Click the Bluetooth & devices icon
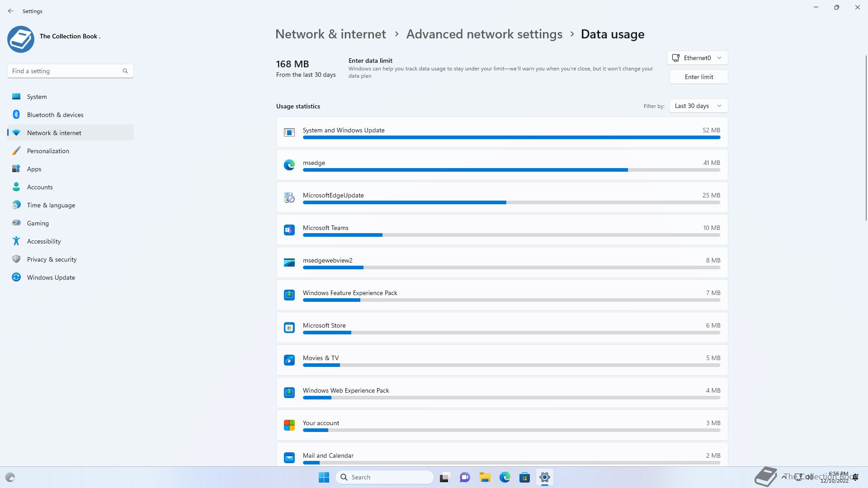This screenshot has width=868, height=488. point(16,114)
